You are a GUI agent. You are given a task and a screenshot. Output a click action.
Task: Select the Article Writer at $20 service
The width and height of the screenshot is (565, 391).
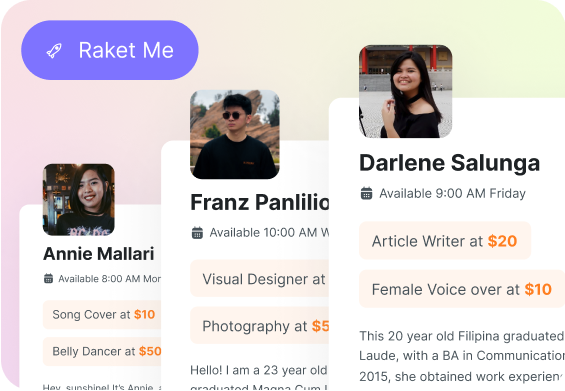[445, 241]
